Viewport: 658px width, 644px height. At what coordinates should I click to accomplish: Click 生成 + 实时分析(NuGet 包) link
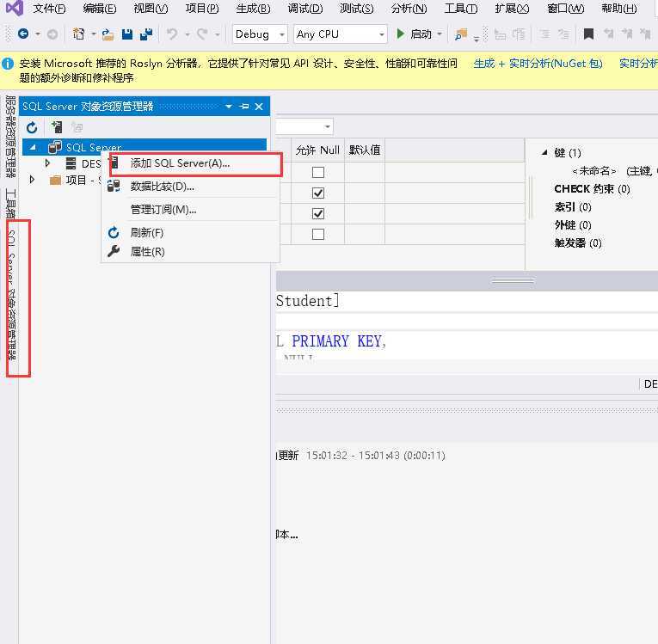[538, 64]
